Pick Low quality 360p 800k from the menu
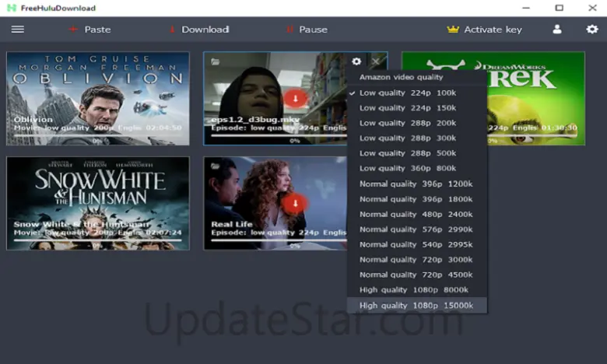This screenshot has width=607, height=364. 408,169
